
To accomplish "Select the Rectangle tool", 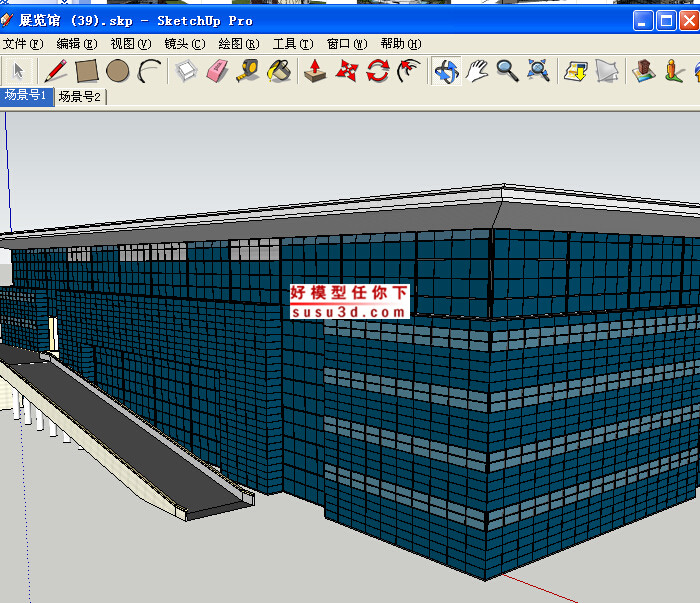I will pos(87,71).
